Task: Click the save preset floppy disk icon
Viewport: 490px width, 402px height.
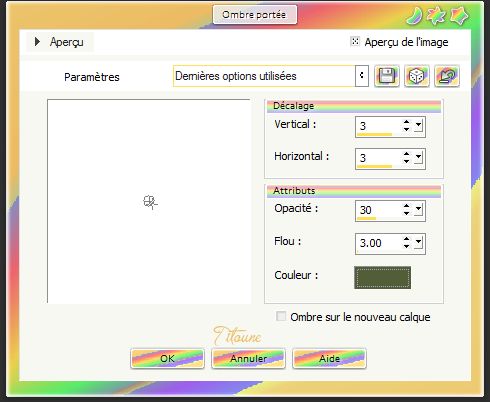Action: [387, 76]
